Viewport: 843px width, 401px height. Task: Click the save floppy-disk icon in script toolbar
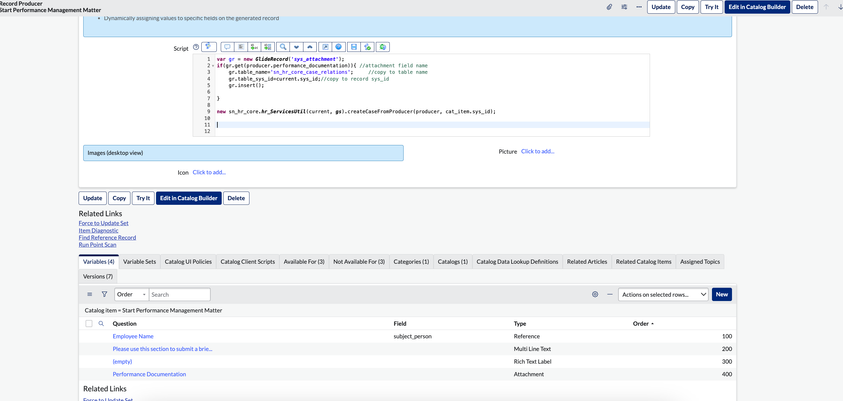(354, 47)
